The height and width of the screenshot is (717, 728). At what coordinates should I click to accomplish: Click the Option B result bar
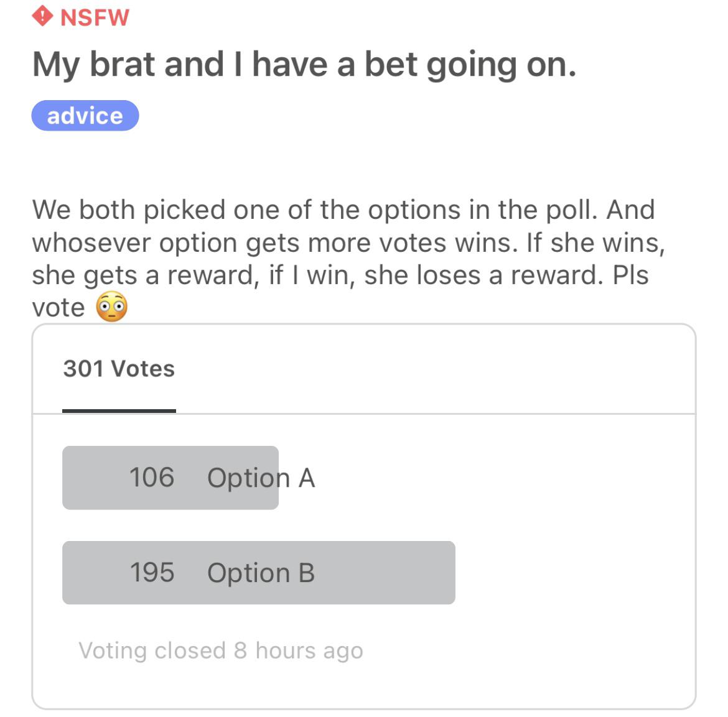(x=258, y=572)
